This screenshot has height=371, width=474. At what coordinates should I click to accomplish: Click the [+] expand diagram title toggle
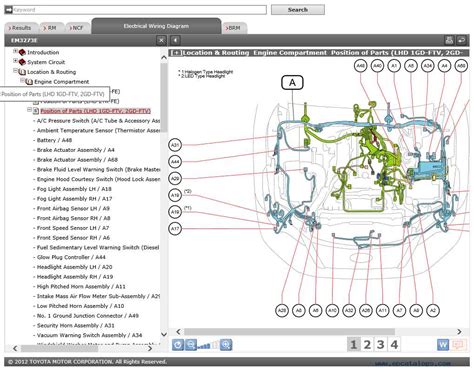[176, 53]
